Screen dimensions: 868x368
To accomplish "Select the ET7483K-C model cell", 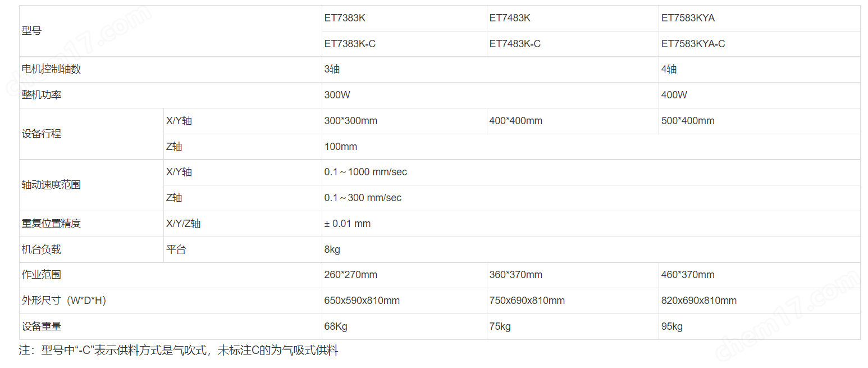I will [515, 44].
